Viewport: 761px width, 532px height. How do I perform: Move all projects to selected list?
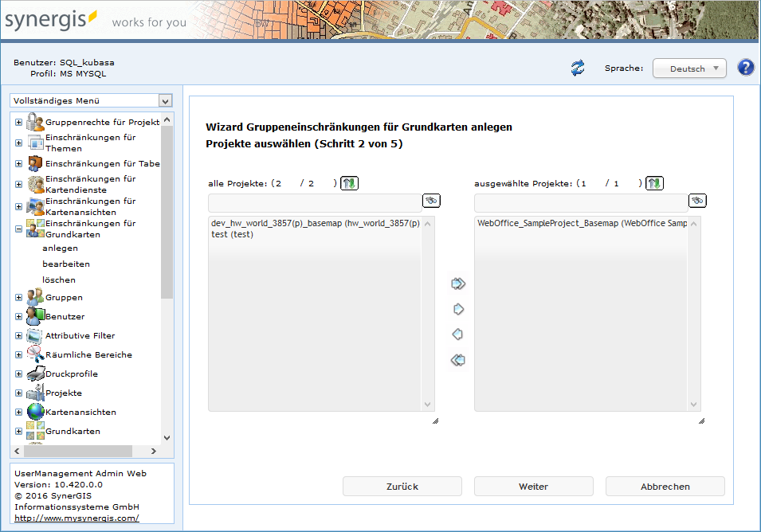[457, 284]
